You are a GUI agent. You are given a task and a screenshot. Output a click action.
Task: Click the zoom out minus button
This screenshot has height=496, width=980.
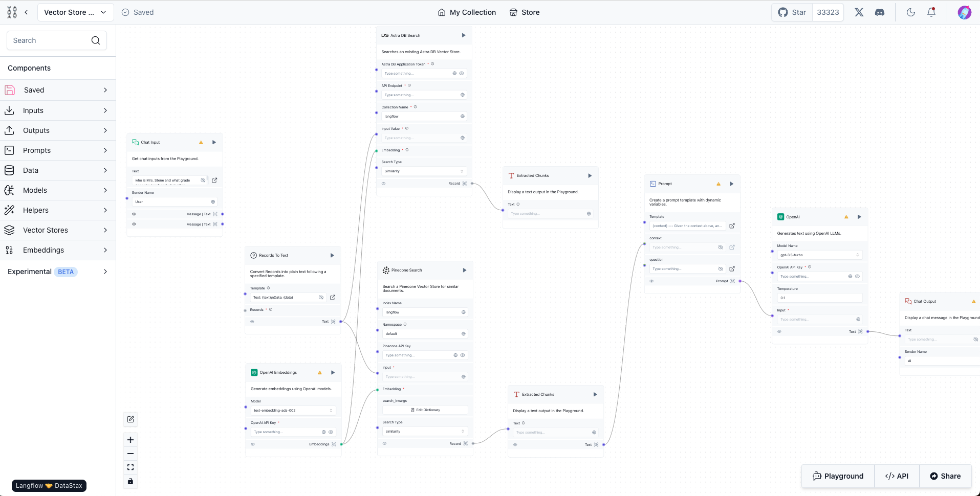coord(130,454)
